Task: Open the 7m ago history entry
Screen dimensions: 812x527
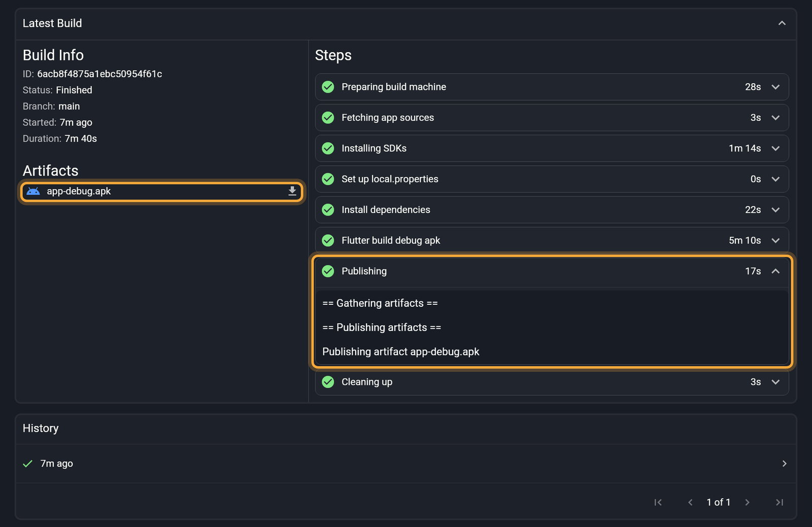Action: click(405, 464)
